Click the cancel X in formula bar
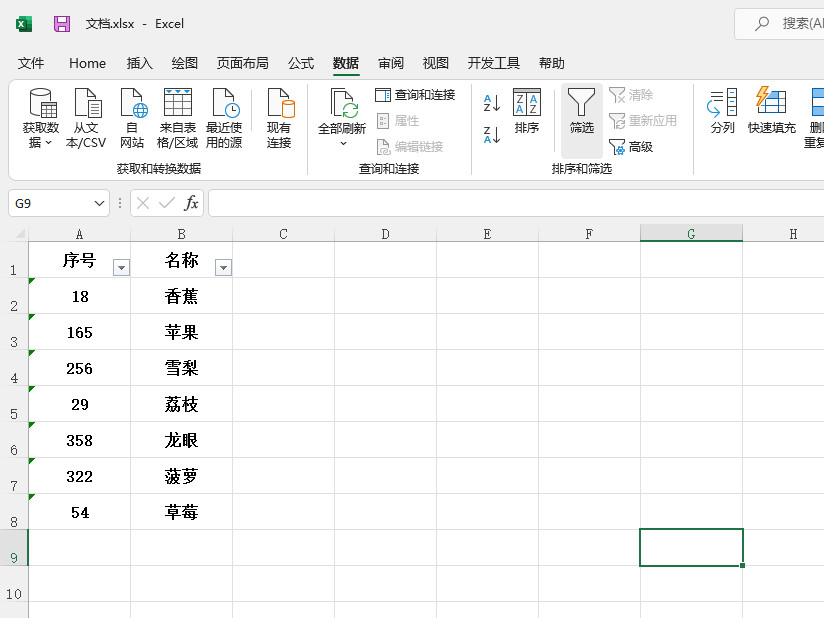The height and width of the screenshot is (618, 824). tap(143, 203)
